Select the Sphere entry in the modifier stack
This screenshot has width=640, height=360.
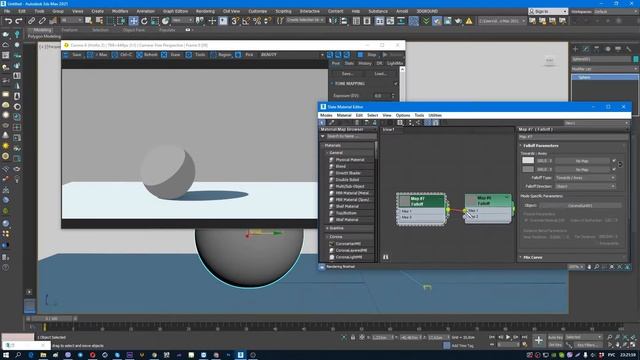604,77
